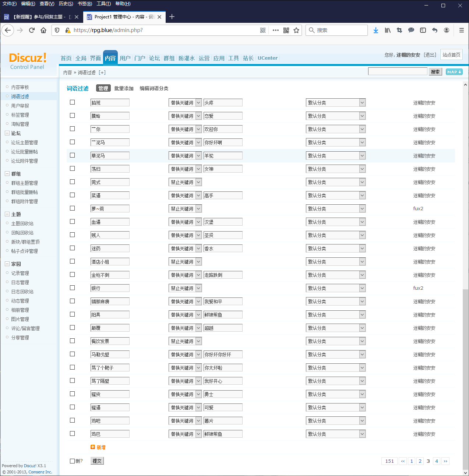The height and width of the screenshot is (476, 469).
Task: Open the Firefox library icon
Action: (388, 30)
